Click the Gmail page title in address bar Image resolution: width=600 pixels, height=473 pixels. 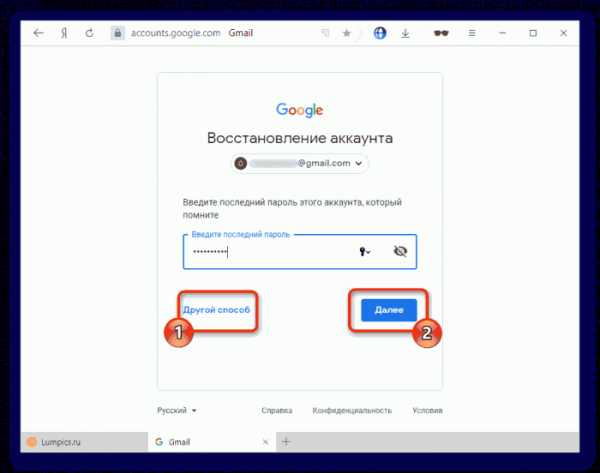[x=241, y=33]
